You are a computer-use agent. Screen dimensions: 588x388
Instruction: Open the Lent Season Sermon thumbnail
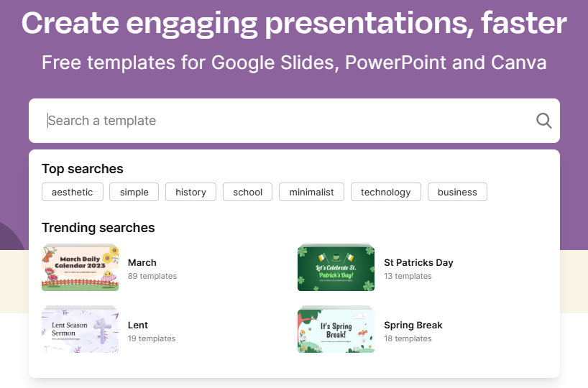tap(80, 331)
